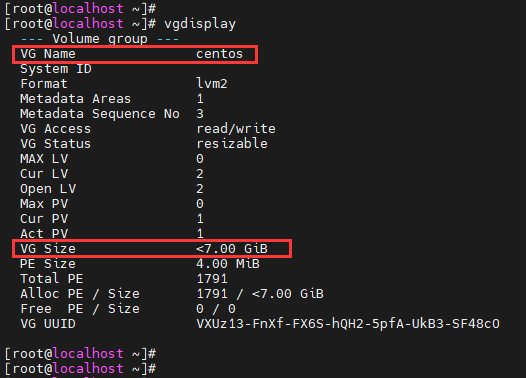Click the Total PE 1791 value
This screenshot has height=378, width=526.
tap(212, 279)
